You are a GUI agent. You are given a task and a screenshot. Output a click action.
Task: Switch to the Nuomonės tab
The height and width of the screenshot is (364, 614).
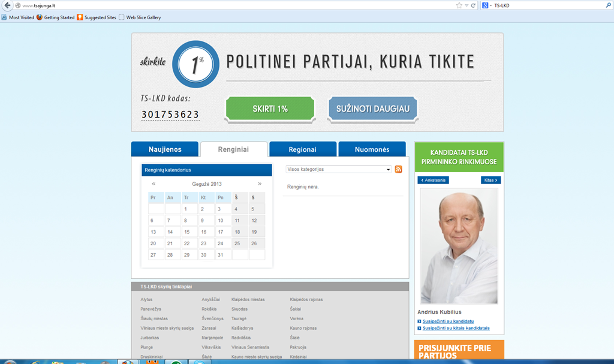372,149
